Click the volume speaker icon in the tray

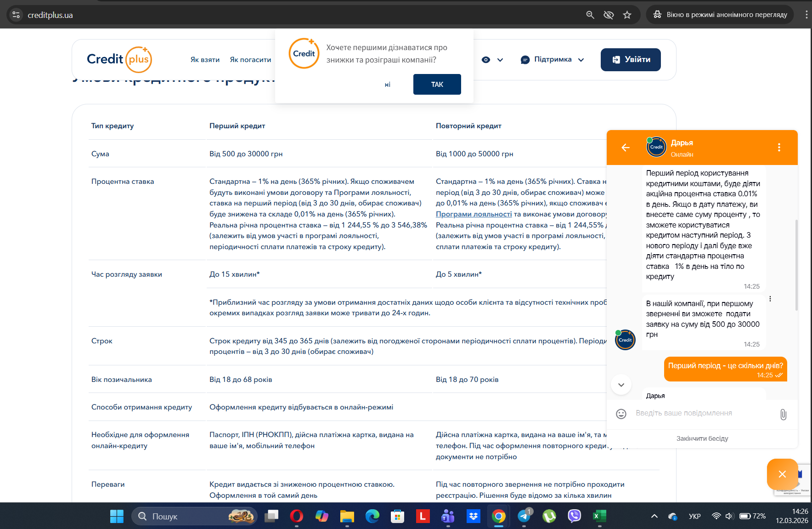click(x=729, y=516)
